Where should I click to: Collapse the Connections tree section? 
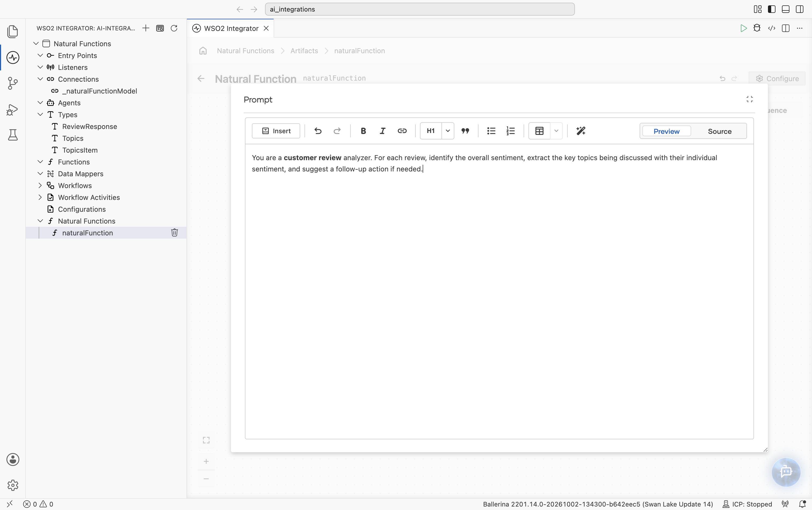[x=40, y=79]
